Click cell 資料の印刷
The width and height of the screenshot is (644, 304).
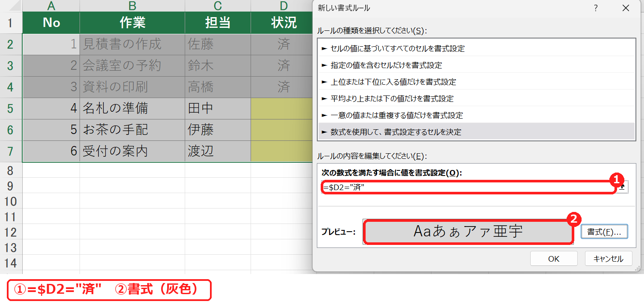132,87
